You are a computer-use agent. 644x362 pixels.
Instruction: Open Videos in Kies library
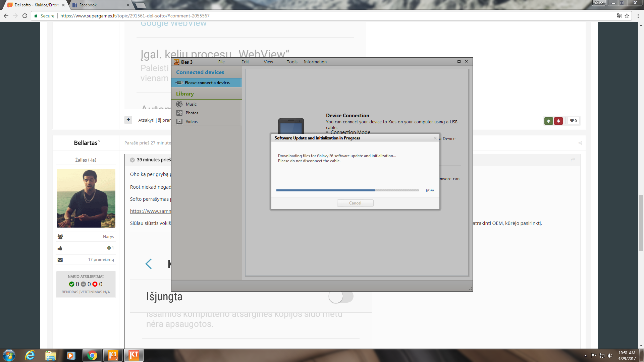192,122
